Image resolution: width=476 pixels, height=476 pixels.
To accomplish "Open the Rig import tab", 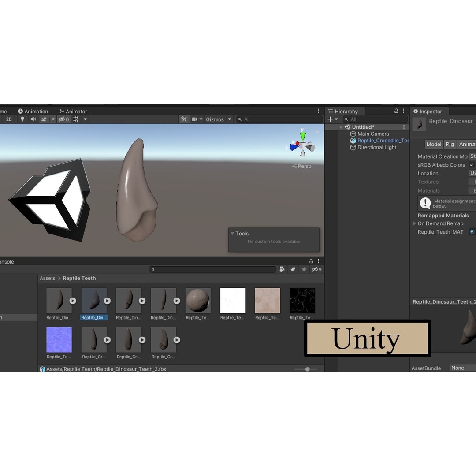I will click(x=450, y=145).
